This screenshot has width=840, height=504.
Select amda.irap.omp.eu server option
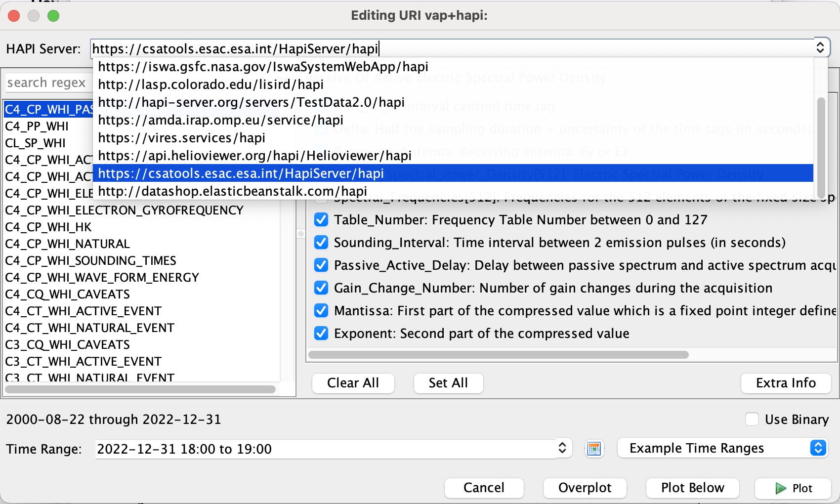453,120
